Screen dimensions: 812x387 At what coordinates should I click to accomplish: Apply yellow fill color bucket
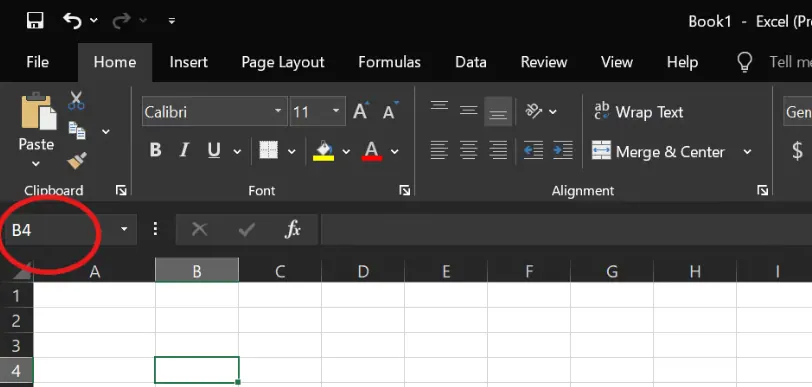click(x=323, y=151)
